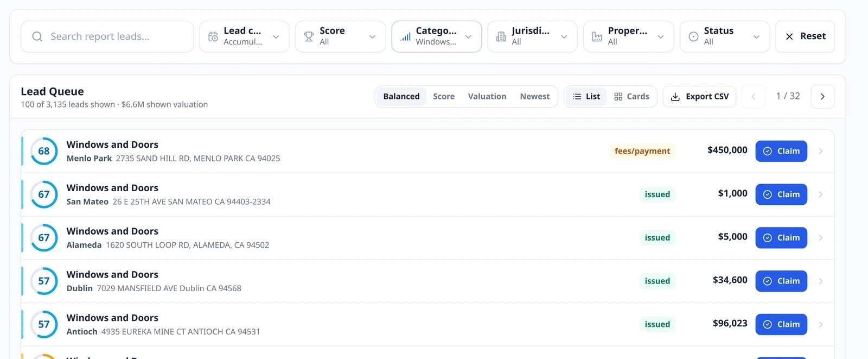
Task: Open the Jurisdiction filter dropdown
Action: tap(532, 36)
